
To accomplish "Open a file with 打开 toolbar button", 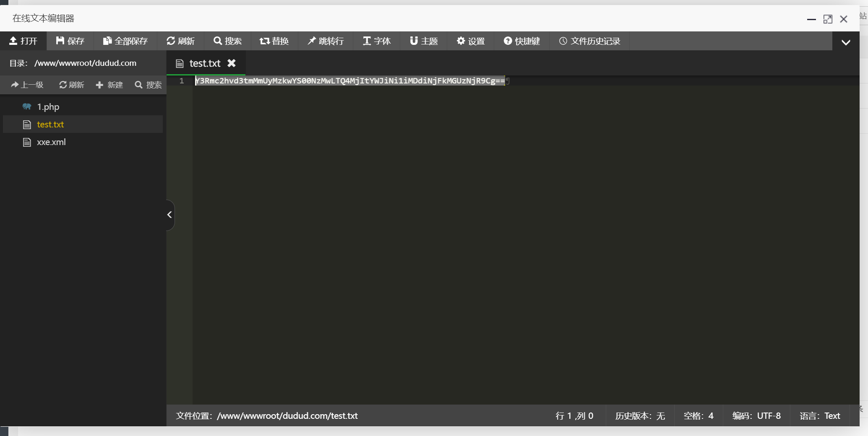I will 23,41.
